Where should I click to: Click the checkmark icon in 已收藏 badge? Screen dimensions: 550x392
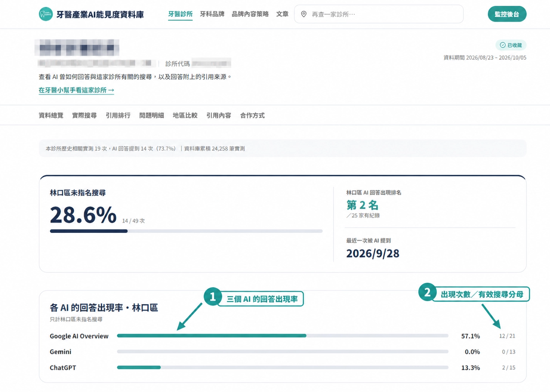[503, 45]
